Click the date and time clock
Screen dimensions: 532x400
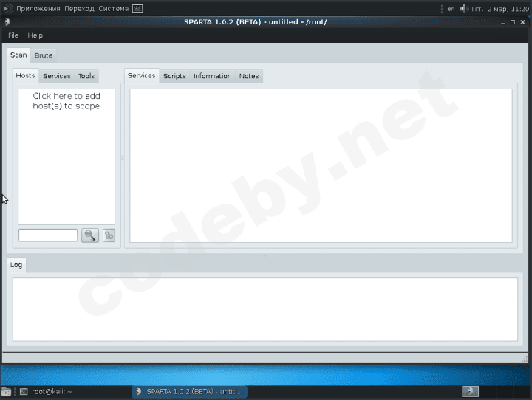pyautogui.click(x=500, y=9)
